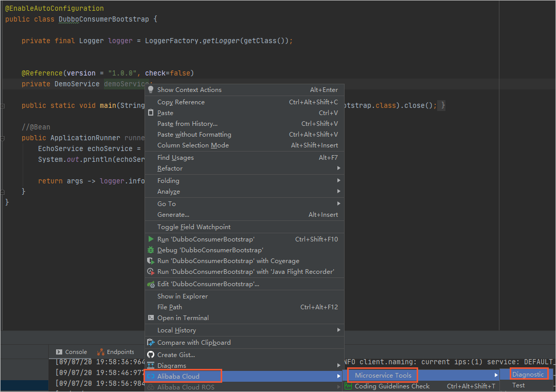
Task: Select Paste without Formatting
Action: [x=244, y=135]
